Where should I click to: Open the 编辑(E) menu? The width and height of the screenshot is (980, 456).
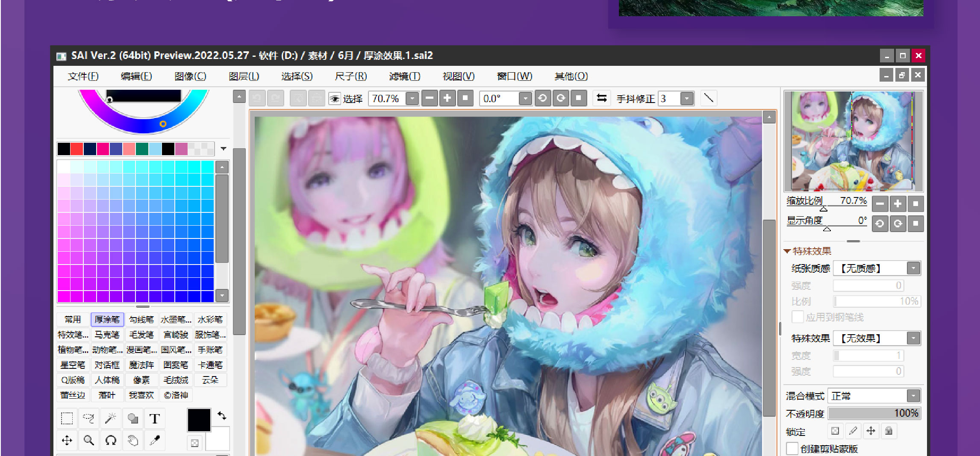click(136, 76)
